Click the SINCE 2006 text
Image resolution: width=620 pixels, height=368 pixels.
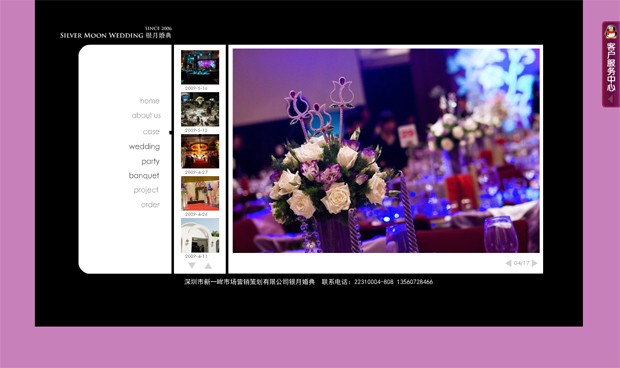click(x=158, y=28)
